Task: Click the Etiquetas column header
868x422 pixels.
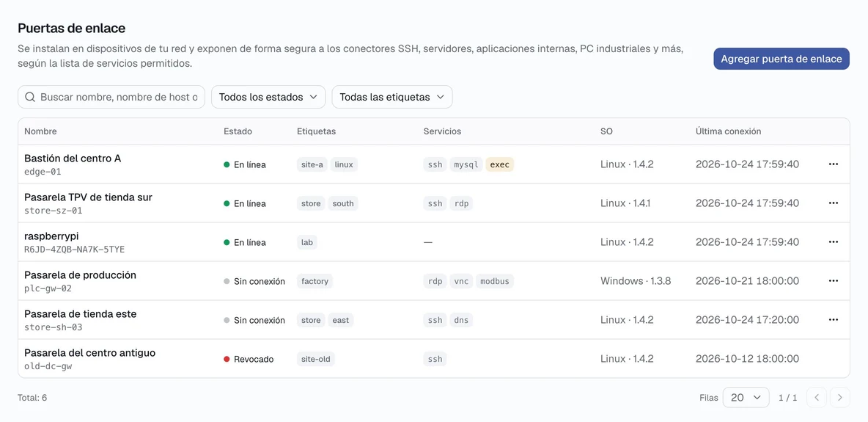Action: point(316,131)
